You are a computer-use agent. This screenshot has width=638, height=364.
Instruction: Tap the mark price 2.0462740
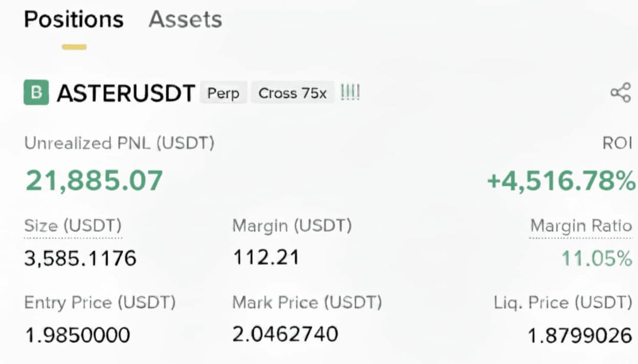(285, 334)
